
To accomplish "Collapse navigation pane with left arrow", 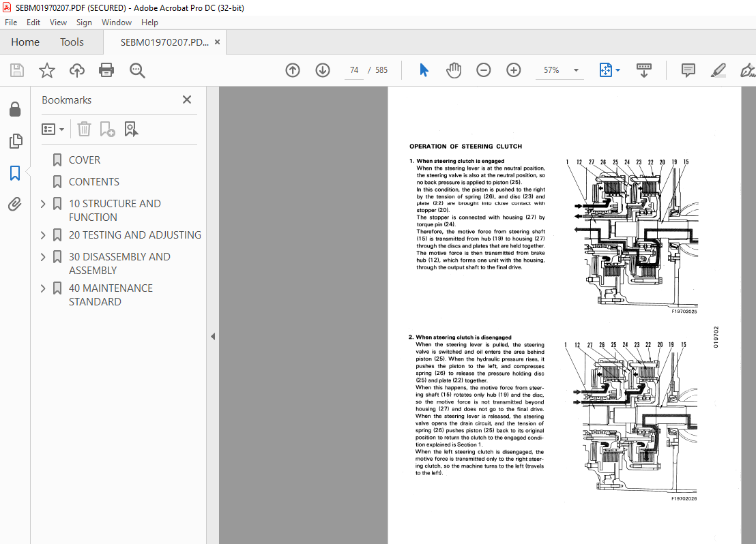I will (x=213, y=336).
